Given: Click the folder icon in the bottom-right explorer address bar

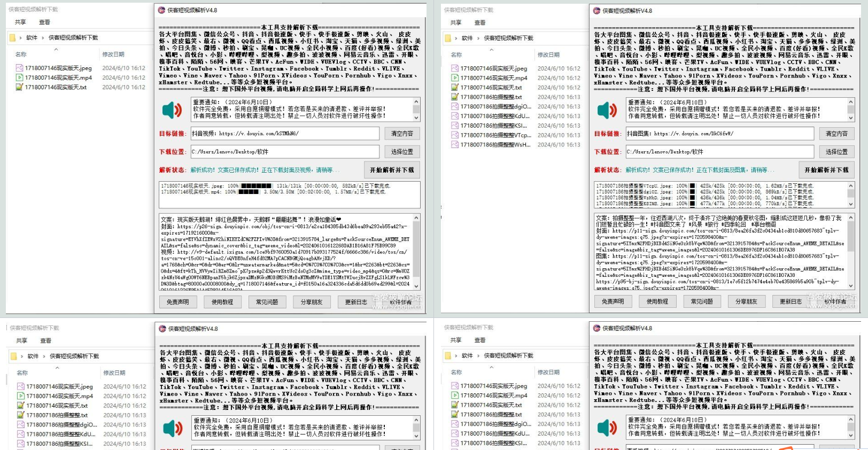Looking at the screenshot, I should pyautogui.click(x=448, y=356).
